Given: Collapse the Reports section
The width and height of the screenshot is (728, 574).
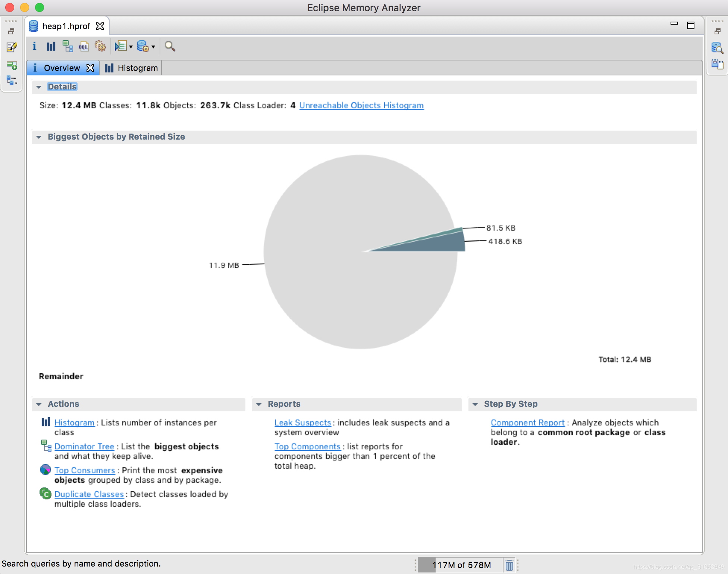Looking at the screenshot, I should coord(259,404).
